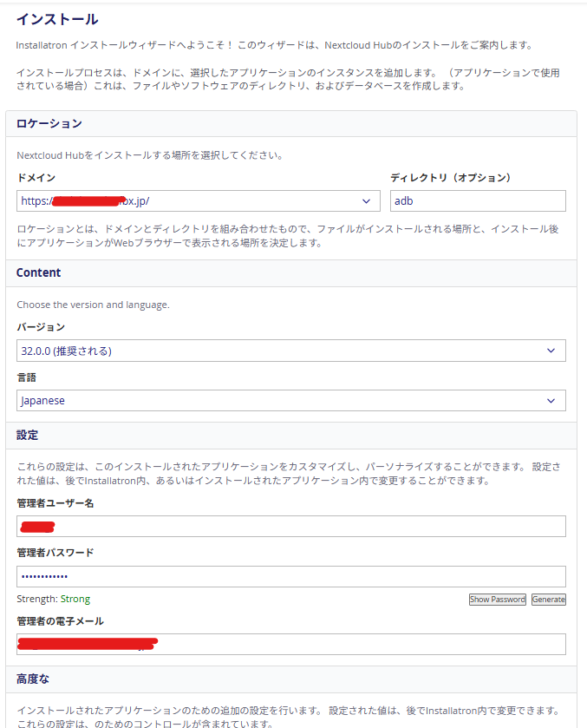Image resolution: width=587 pixels, height=728 pixels.
Task: Click the 管理者の電子メール input field
Action: (291, 644)
